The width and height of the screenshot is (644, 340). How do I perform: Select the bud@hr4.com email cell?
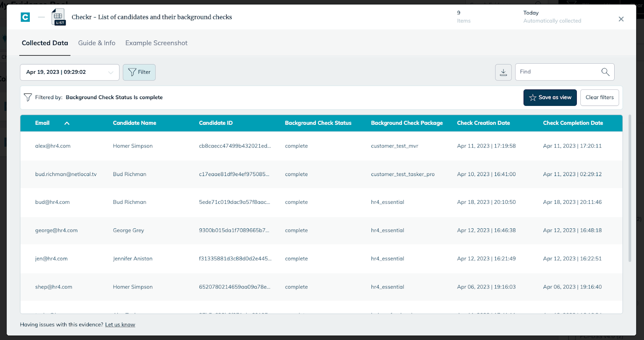point(52,202)
